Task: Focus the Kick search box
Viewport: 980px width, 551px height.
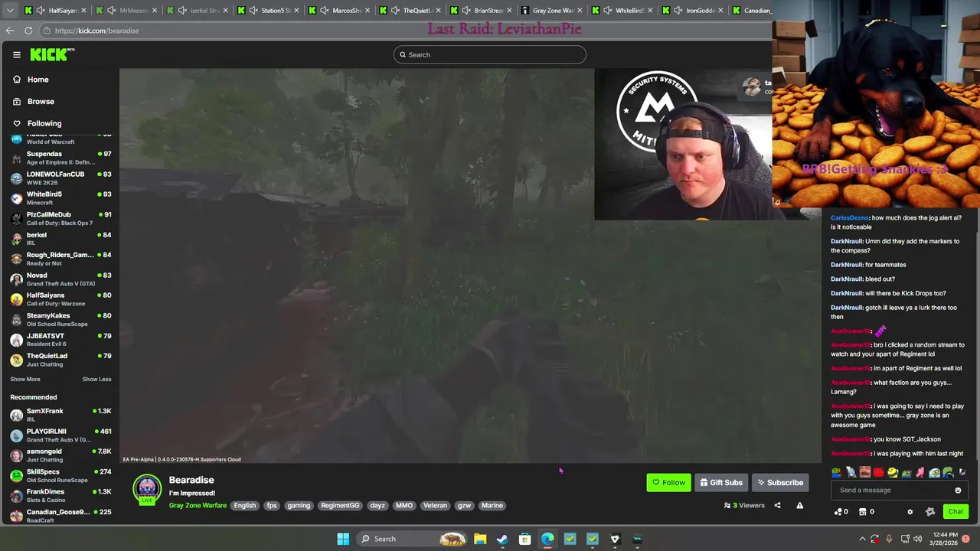Action: tap(490, 54)
